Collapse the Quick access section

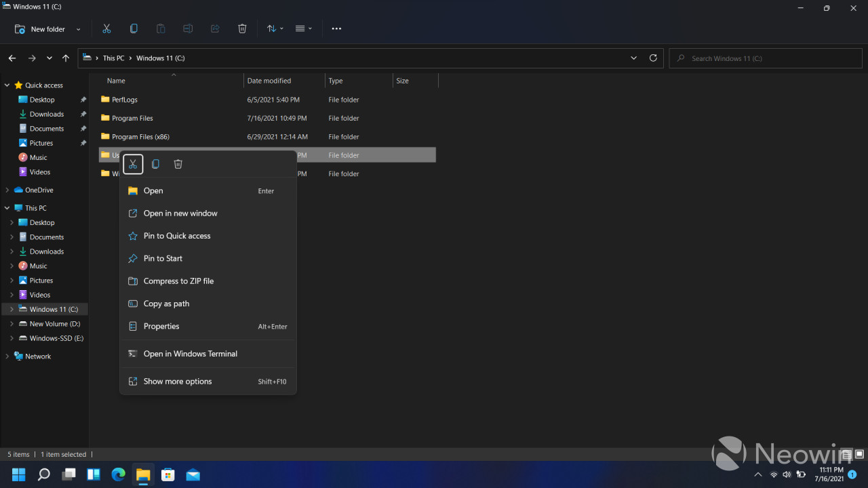click(x=7, y=85)
